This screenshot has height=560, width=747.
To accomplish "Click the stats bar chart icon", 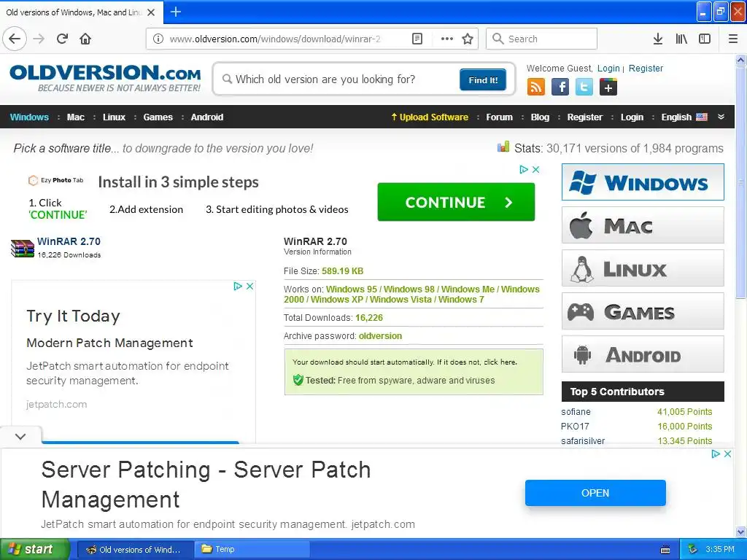I will 503,147.
